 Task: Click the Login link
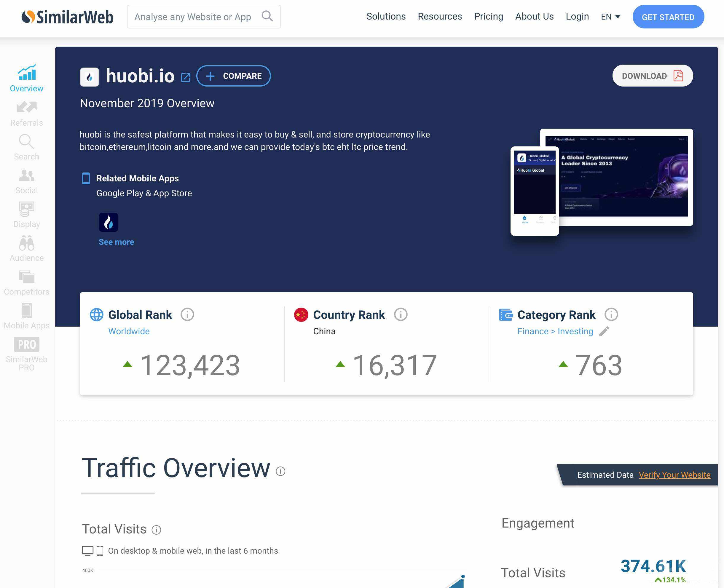click(577, 16)
